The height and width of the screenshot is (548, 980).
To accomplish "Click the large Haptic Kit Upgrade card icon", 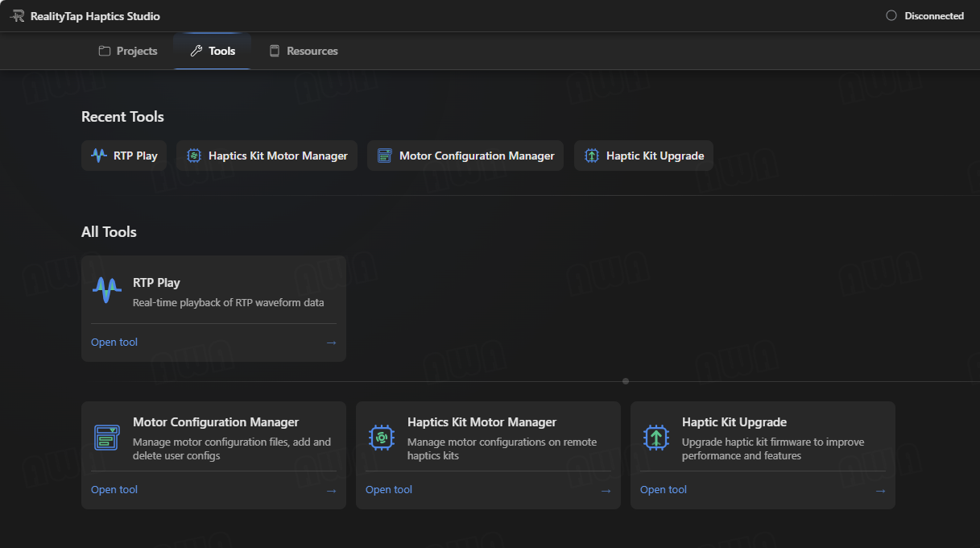I will (656, 437).
